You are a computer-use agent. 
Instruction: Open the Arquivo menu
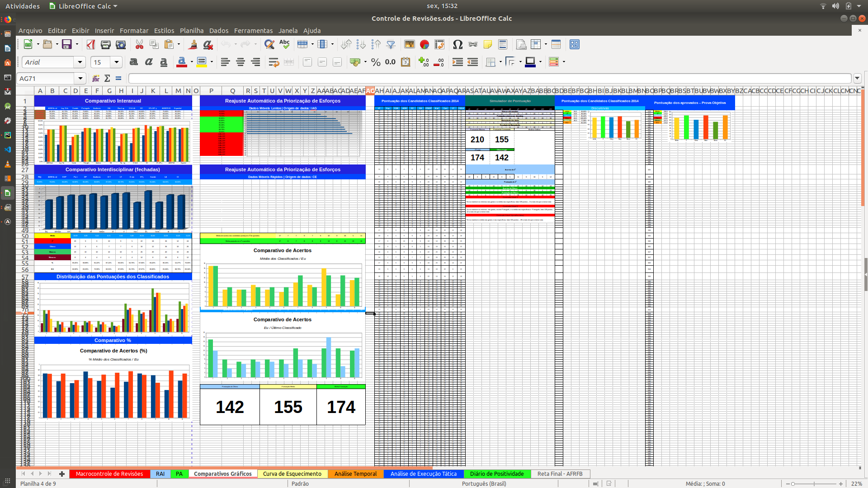pos(30,31)
